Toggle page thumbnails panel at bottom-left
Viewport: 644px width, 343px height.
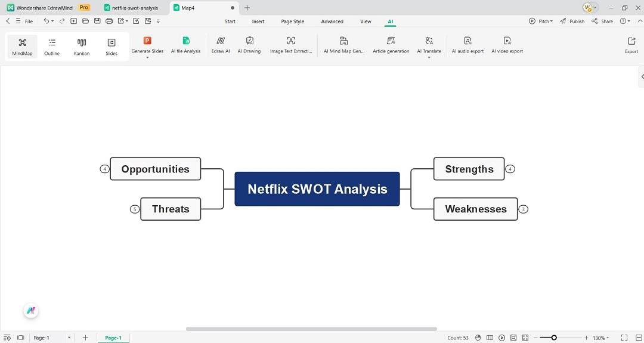pos(21,338)
